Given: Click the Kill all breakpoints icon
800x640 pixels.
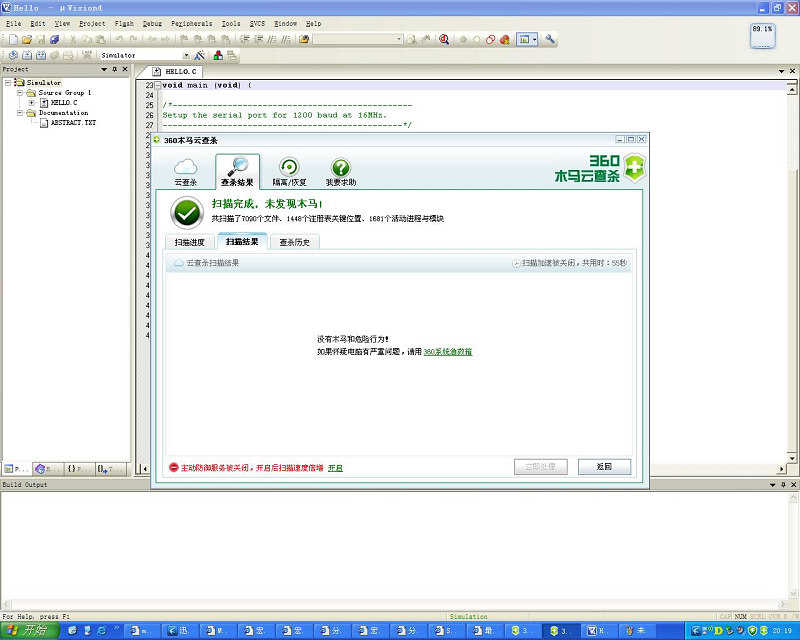Looking at the screenshot, I should pyautogui.click(x=505, y=39).
